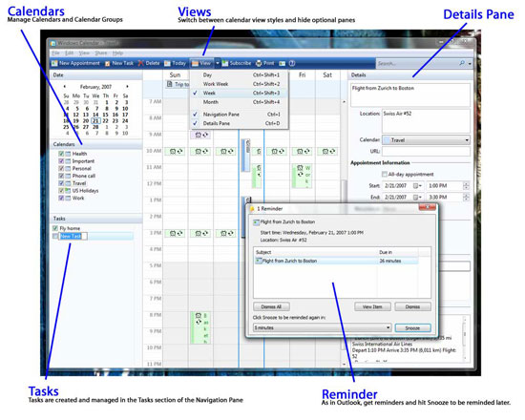
Task: Click the Friday 11 AM Work appointment
Action: pyautogui.click(x=303, y=176)
